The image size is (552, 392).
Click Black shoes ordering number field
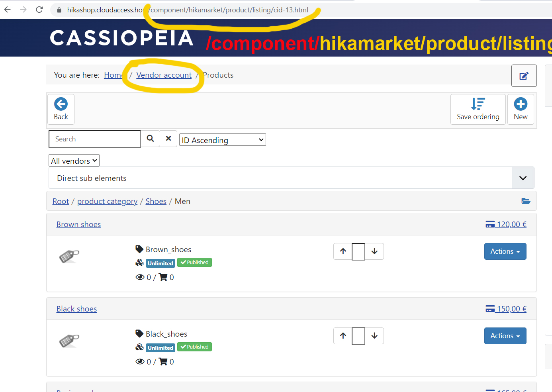358,336
